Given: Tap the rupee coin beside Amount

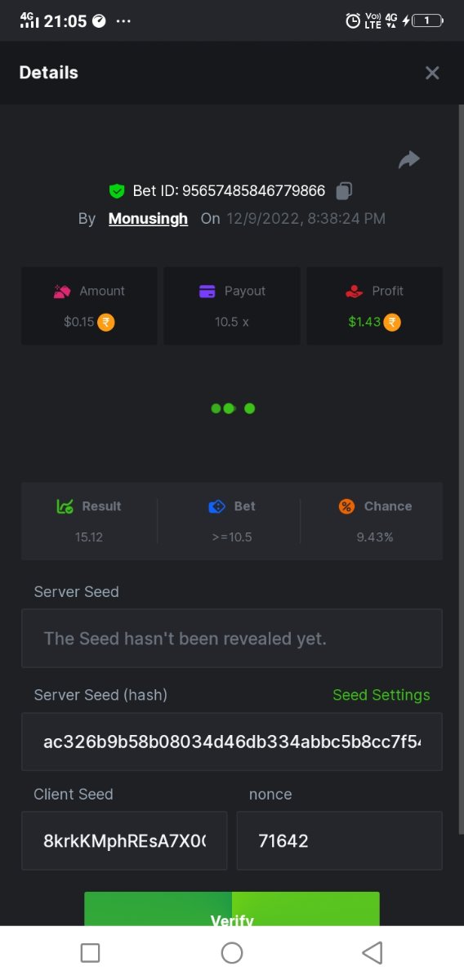Looking at the screenshot, I should tap(106, 322).
